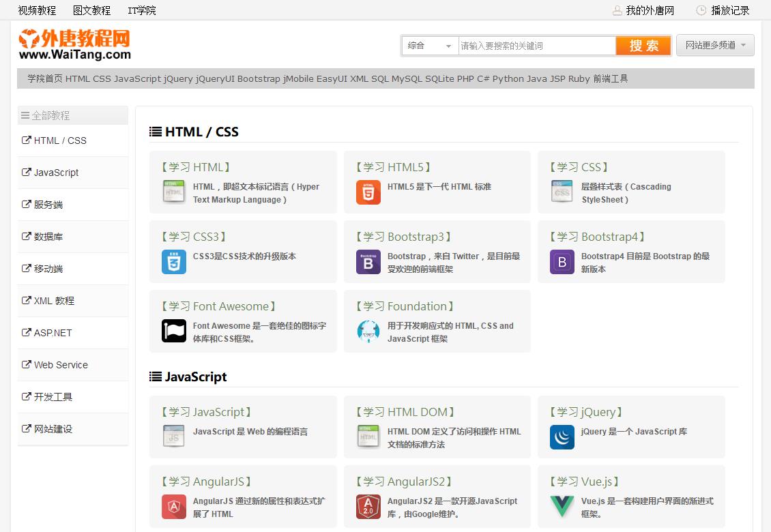Expand the 网站更多频道 dropdown
This screenshot has width=771, height=532.
(x=716, y=45)
